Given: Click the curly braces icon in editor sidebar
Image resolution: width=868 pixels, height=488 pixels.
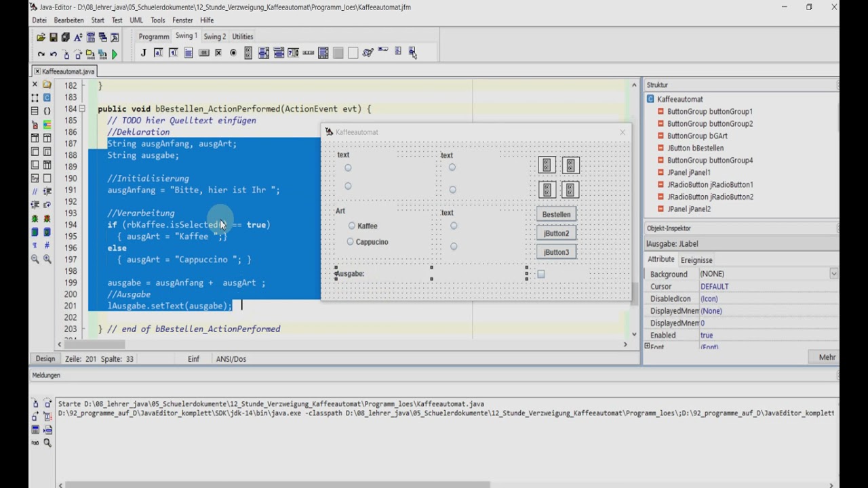Looking at the screenshot, I should [x=47, y=110].
